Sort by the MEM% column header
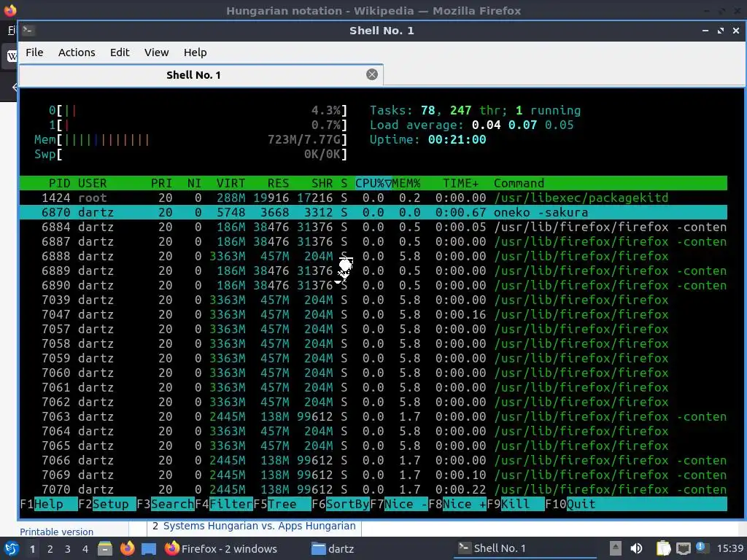Image resolution: width=747 pixels, height=560 pixels. (406, 183)
